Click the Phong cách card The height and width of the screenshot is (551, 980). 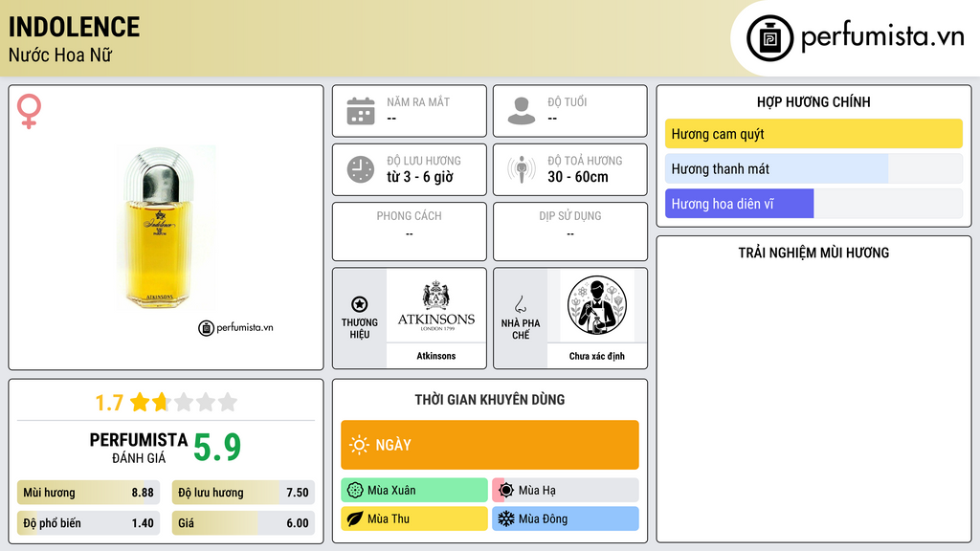tap(410, 231)
